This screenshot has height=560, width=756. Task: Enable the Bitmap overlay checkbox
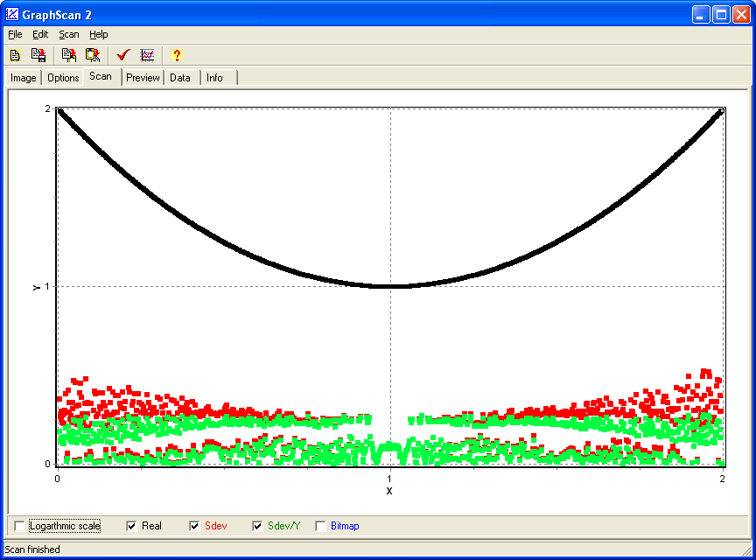click(321, 526)
